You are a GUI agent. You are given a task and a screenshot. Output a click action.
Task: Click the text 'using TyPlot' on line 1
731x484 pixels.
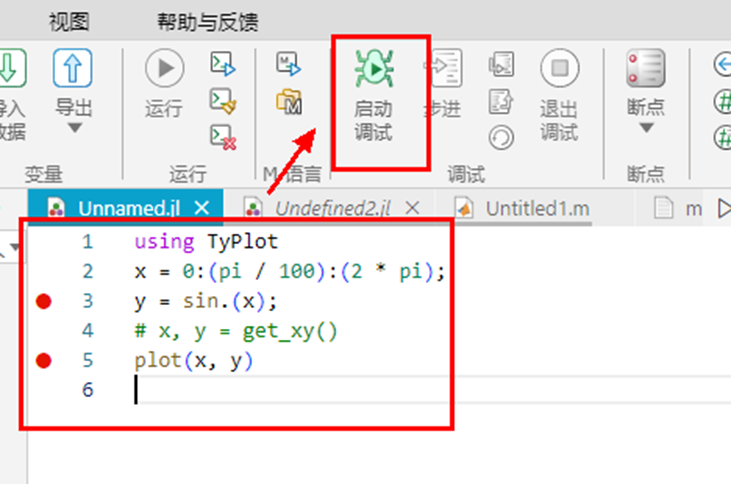coord(206,242)
